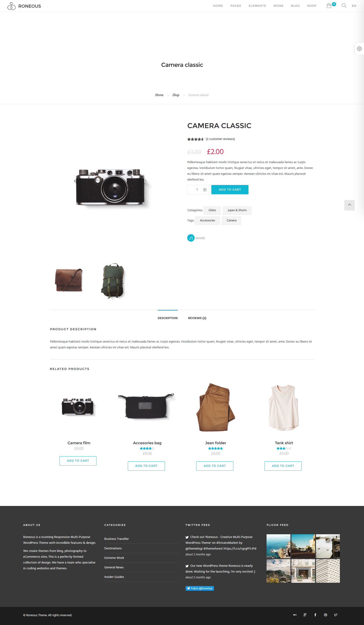Click the blue Share icon
Image resolution: width=364 pixels, height=625 pixels.
191,238
